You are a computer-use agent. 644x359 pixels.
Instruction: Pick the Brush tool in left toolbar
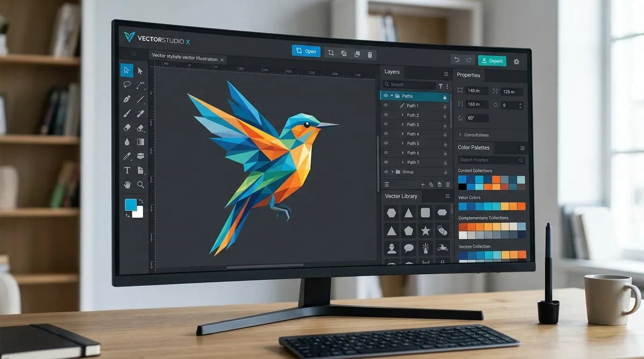pyautogui.click(x=127, y=114)
